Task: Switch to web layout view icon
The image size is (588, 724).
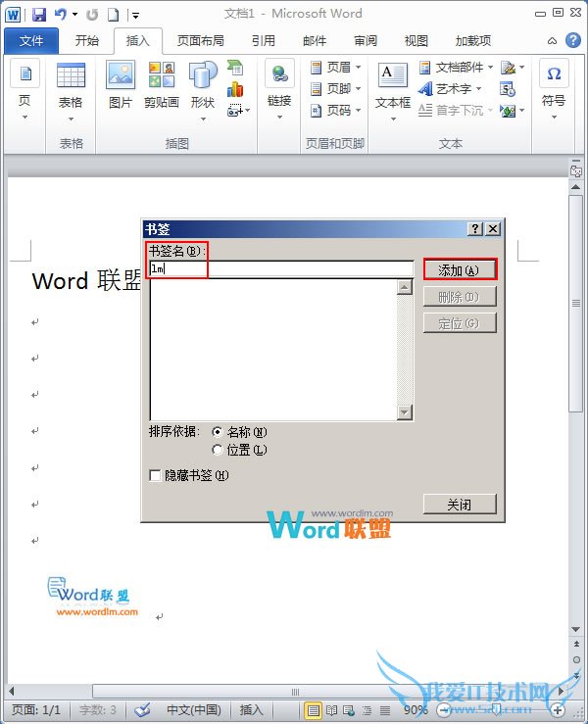Action: click(349, 710)
